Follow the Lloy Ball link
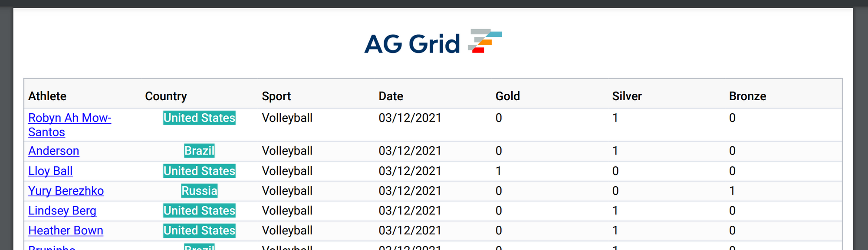 [50, 171]
